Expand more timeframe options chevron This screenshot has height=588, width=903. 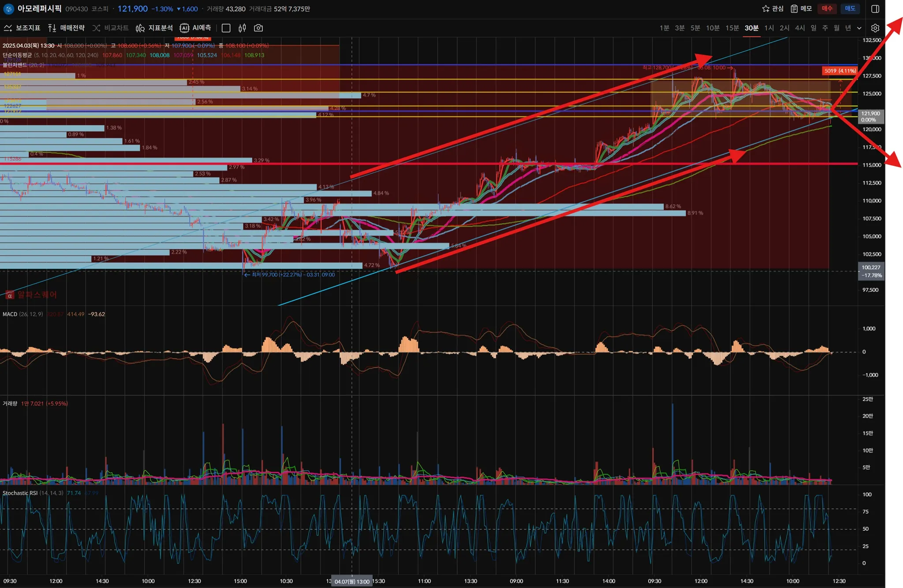coord(859,28)
